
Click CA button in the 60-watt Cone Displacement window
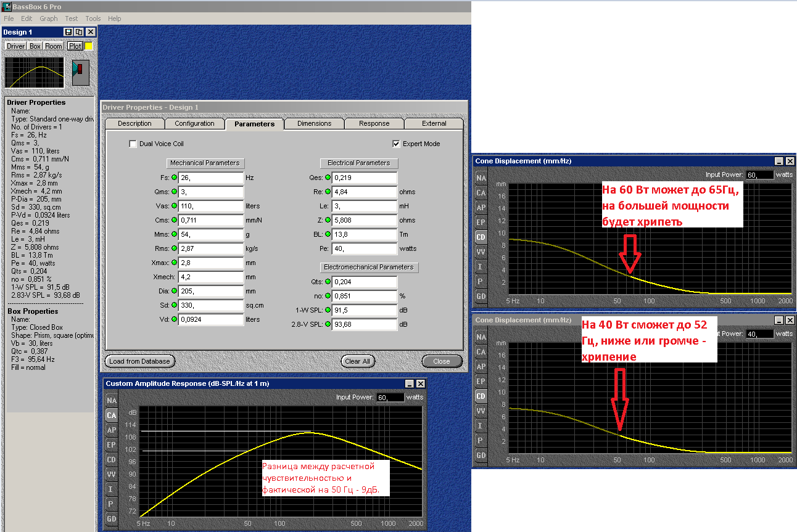[481, 193]
